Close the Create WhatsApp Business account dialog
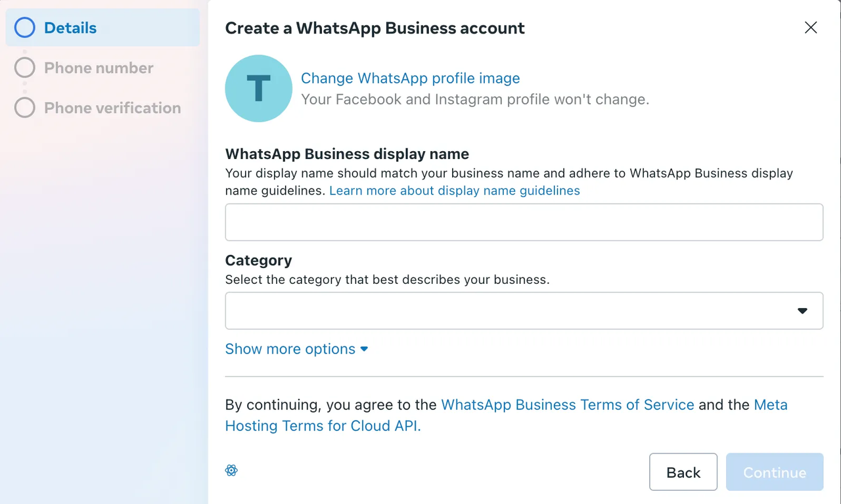 coord(811,28)
